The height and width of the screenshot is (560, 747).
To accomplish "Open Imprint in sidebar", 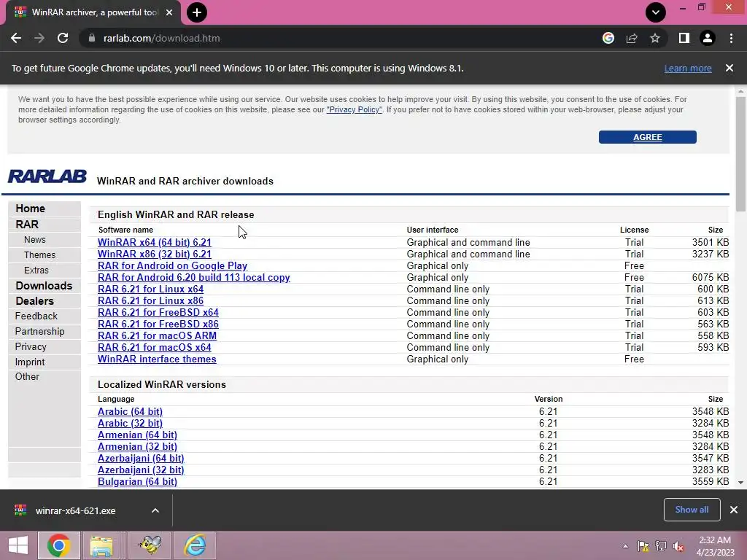I will click(29, 362).
